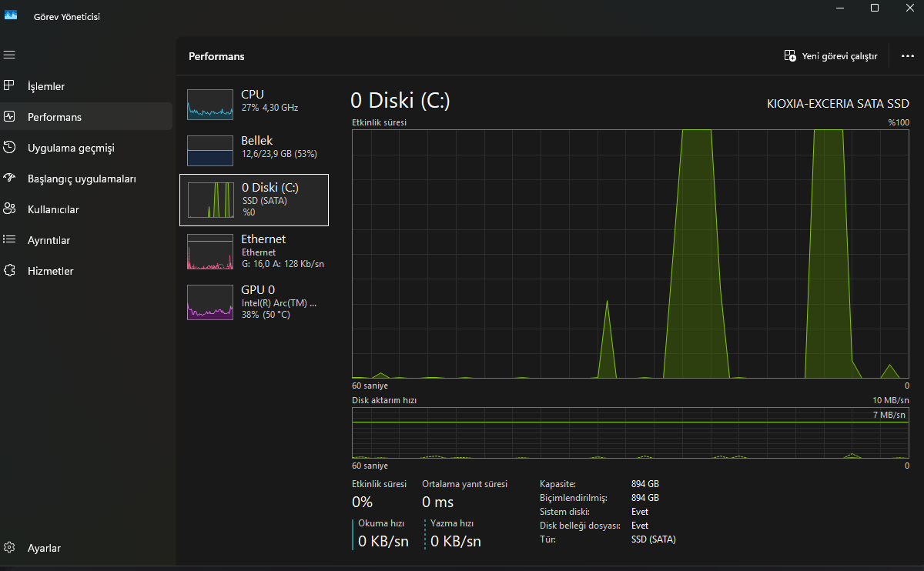The image size is (924, 571).
Task: Click the Başlangıç uygulamaları startup icon
Action: point(9,179)
